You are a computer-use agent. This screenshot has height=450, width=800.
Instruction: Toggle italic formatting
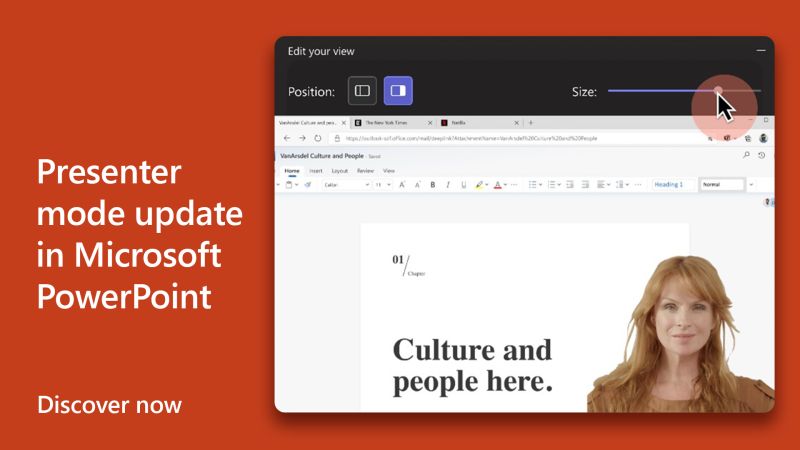pos(448,185)
